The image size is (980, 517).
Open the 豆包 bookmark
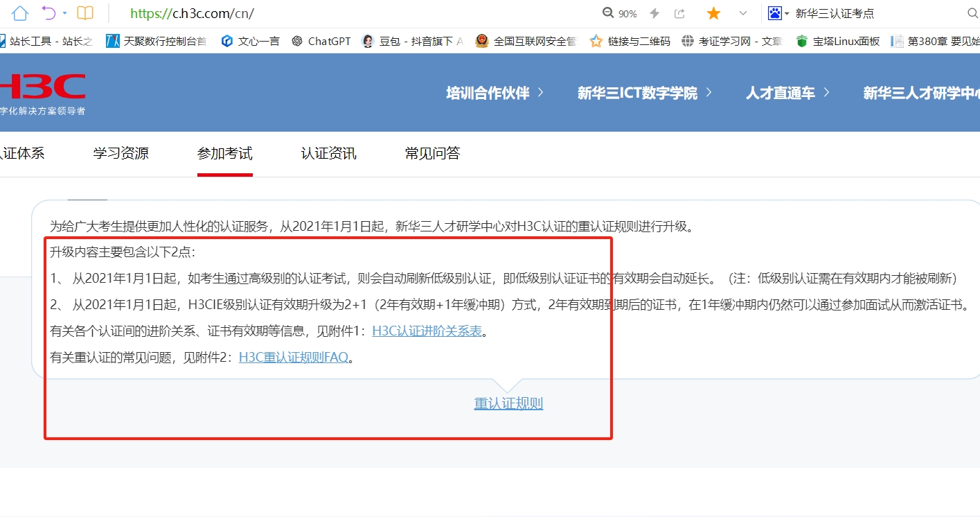412,42
